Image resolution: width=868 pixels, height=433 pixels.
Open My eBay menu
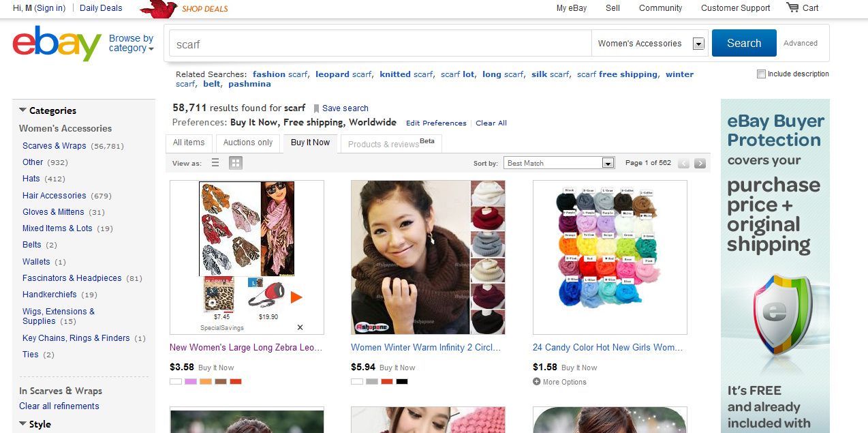pos(571,8)
